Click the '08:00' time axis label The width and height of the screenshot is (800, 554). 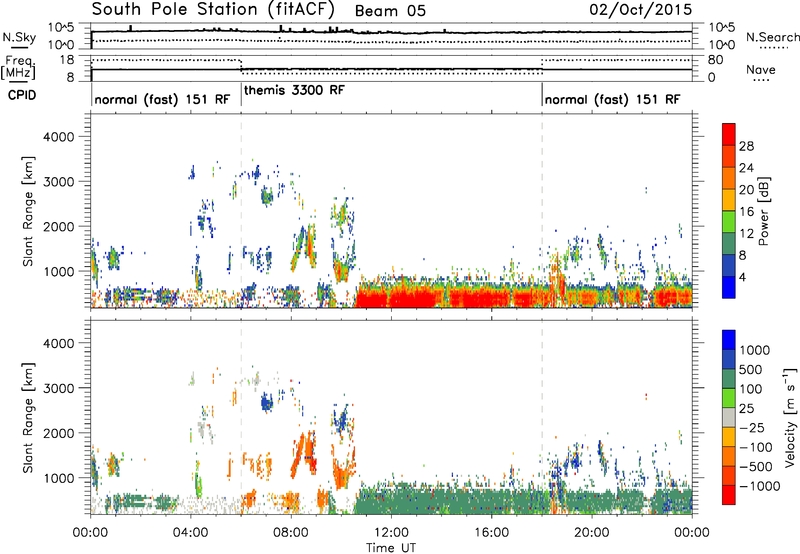point(291,533)
